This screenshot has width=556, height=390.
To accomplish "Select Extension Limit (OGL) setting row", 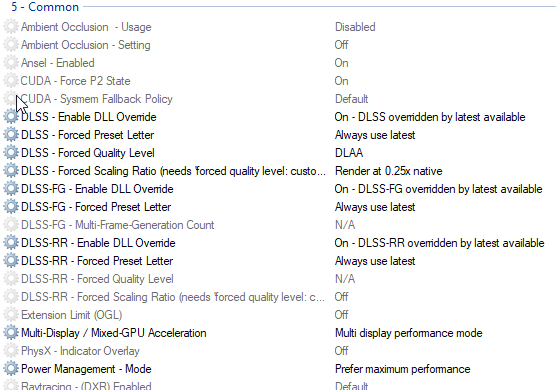I will tap(278, 315).
